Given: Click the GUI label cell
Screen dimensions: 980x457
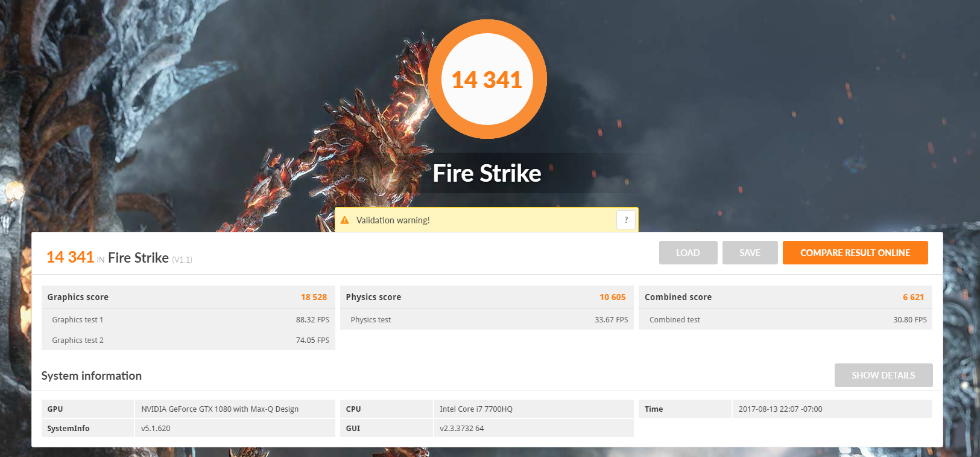Looking at the screenshot, I should 386,428.
